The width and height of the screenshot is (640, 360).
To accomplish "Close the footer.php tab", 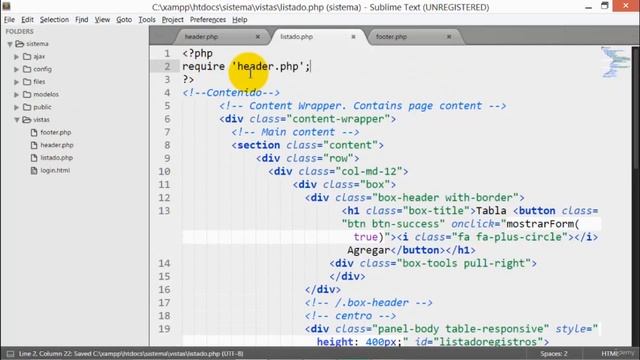I will tap(449, 37).
